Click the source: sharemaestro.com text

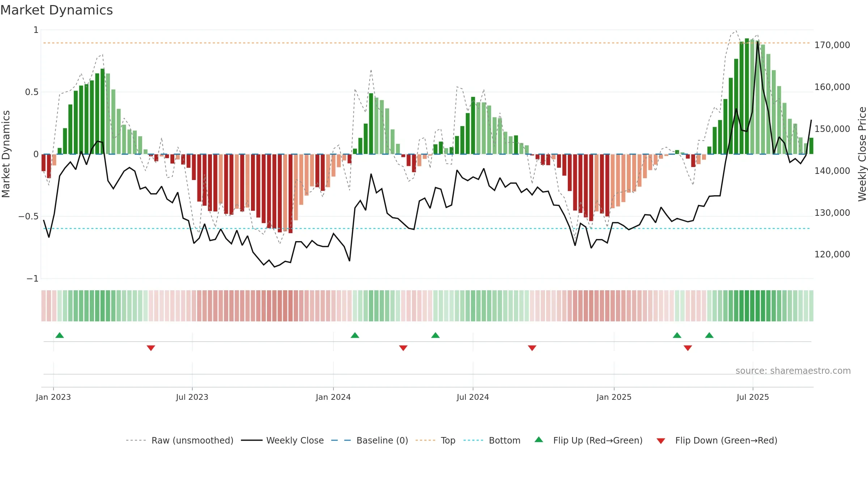793,371
